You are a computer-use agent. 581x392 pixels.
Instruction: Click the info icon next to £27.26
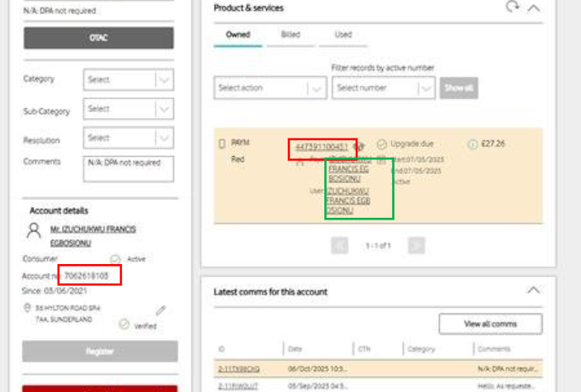[x=472, y=144]
